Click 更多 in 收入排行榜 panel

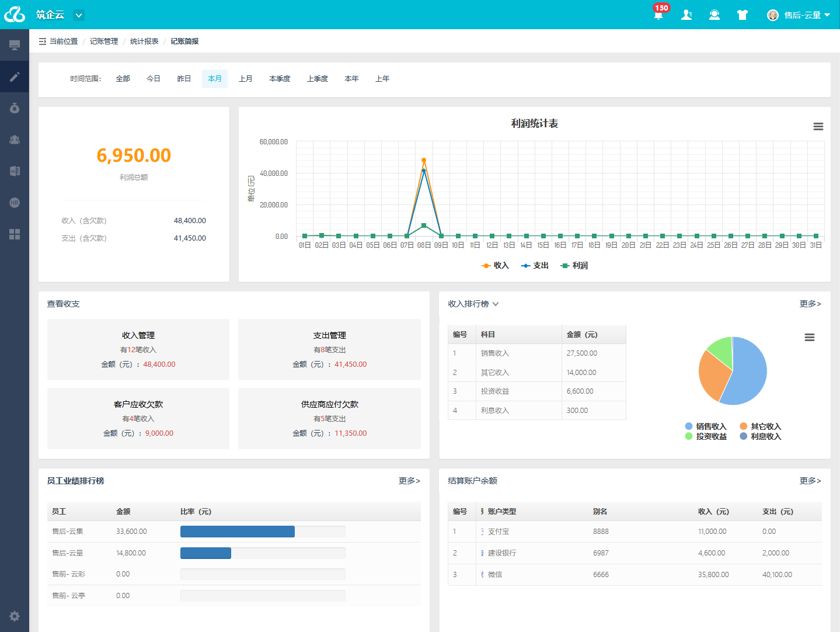[810, 304]
